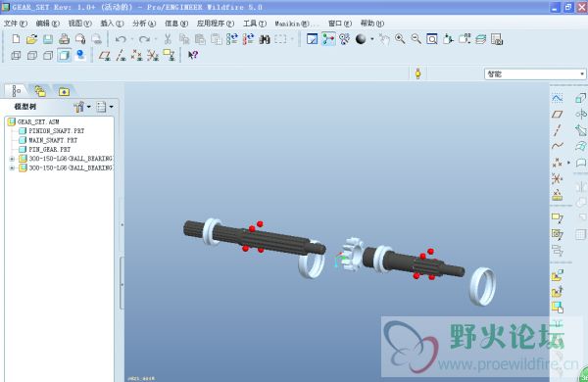Click the Zoom In magnifier icon
The height and width of the screenshot is (382, 588).
click(x=400, y=39)
